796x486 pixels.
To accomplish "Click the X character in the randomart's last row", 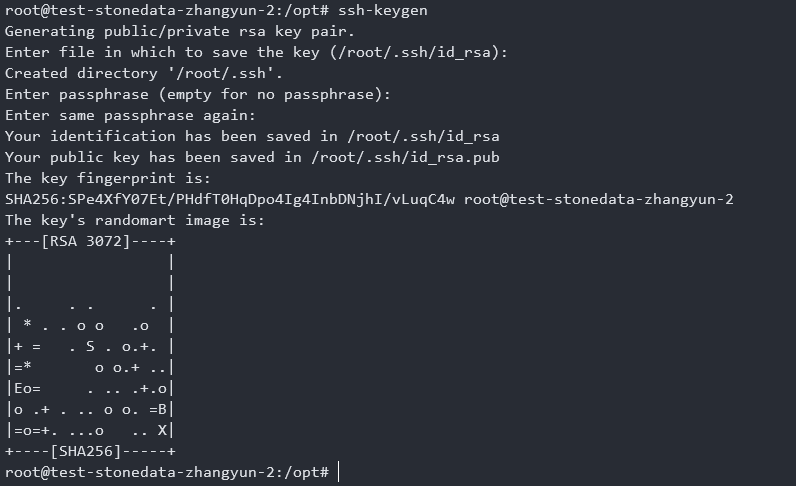I will (163, 430).
